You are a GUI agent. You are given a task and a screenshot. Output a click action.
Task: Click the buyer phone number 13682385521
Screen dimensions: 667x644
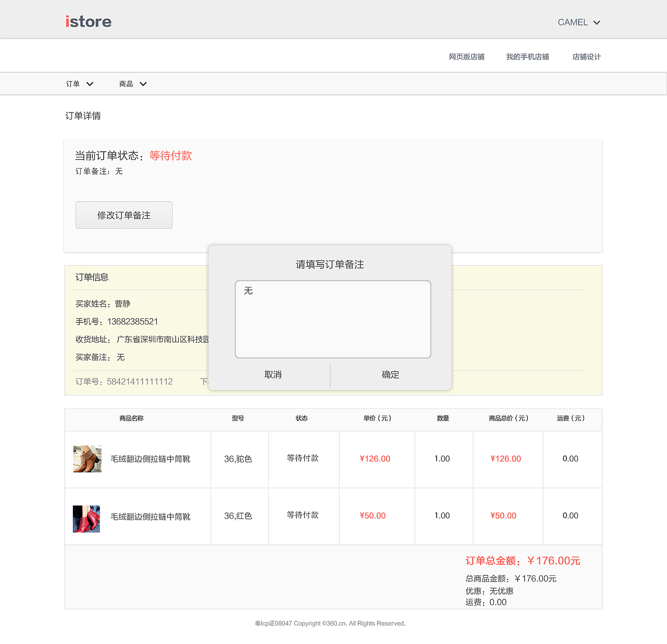coord(132,321)
